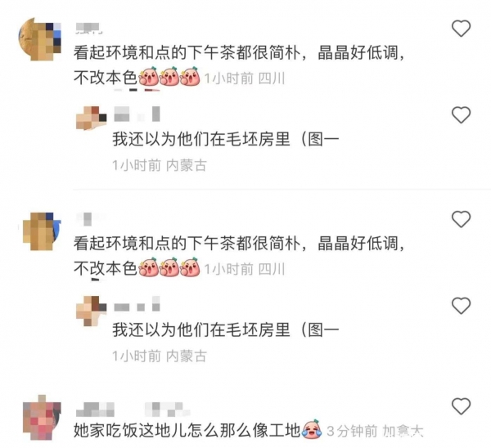491x448 pixels.
Task: Open blurred username of 工地 commenter
Action: point(133,410)
